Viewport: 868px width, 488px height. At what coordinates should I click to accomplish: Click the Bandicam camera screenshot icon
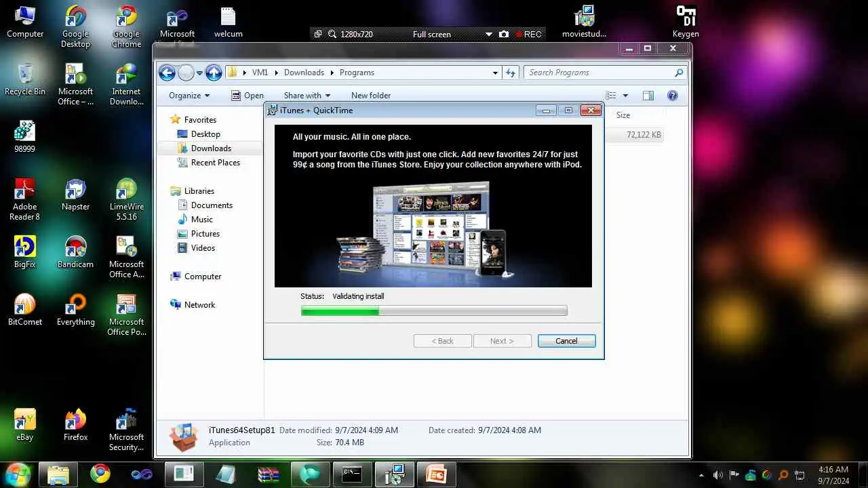[x=504, y=34]
